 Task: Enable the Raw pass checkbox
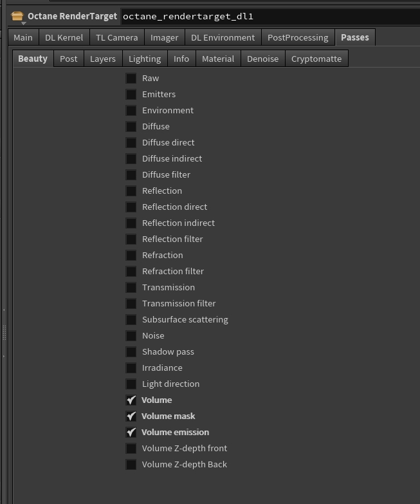click(x=131, y=79)
